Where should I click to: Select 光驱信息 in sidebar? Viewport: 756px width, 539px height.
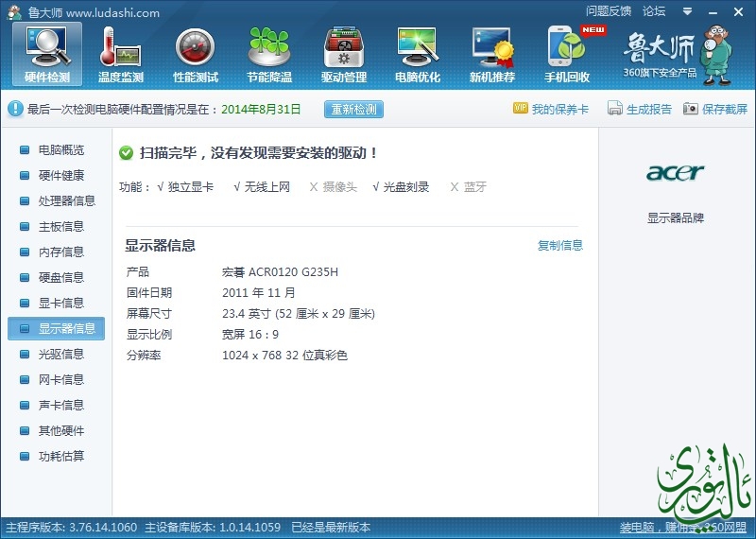coord(60,355)
